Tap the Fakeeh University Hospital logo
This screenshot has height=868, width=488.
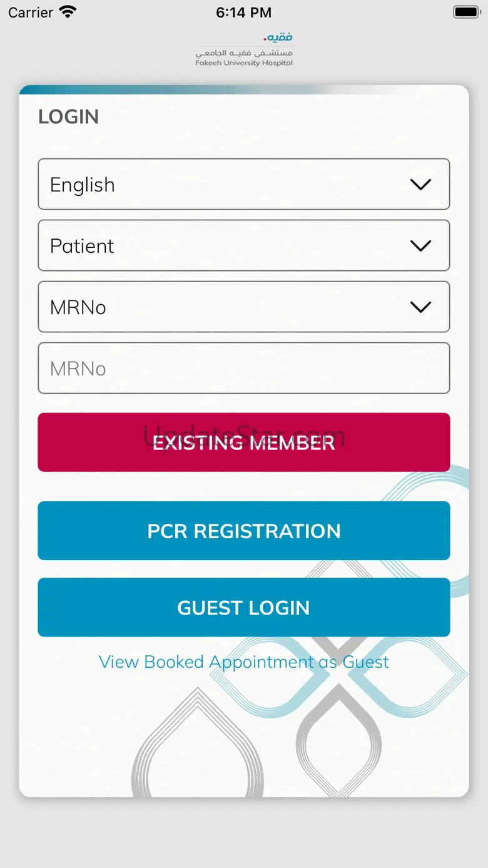coord(244,50)
